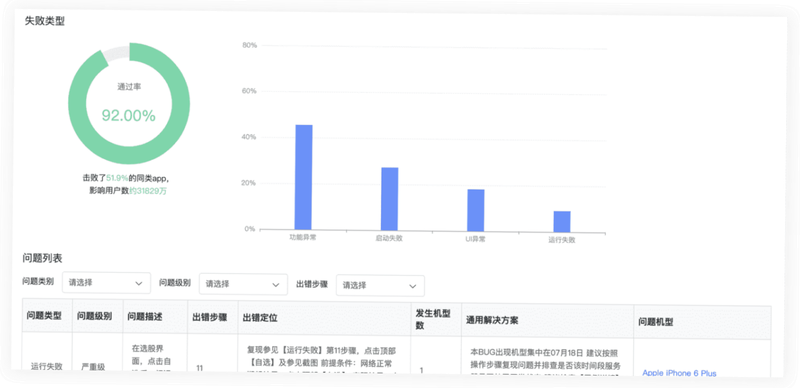Click the 通过率 label in the donut
Image resolution: width=800 pixels, height=388 pixels.
[x=129, y=87]
